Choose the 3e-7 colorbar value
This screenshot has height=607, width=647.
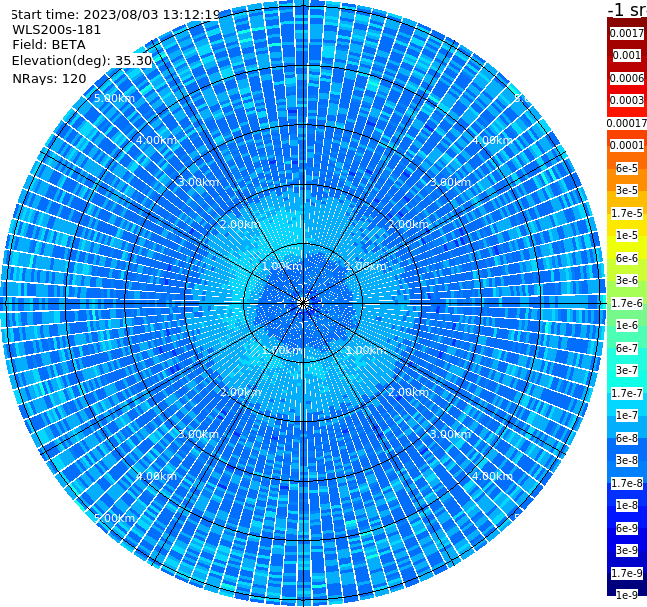pyautogui.click(x=627, y=370)
